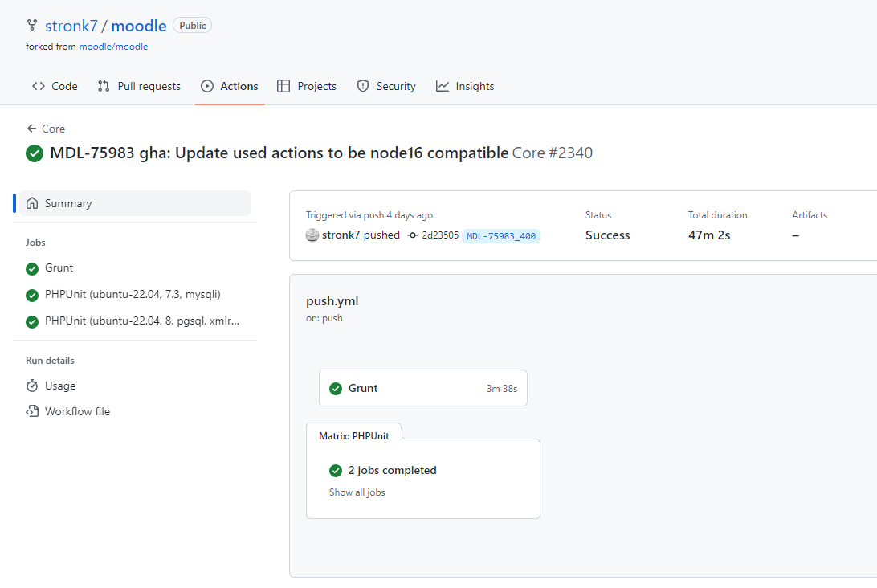Click the Matrix: PHPUnit tab label
The height and width of the screenshot is (588, 877).
[354, 436]
